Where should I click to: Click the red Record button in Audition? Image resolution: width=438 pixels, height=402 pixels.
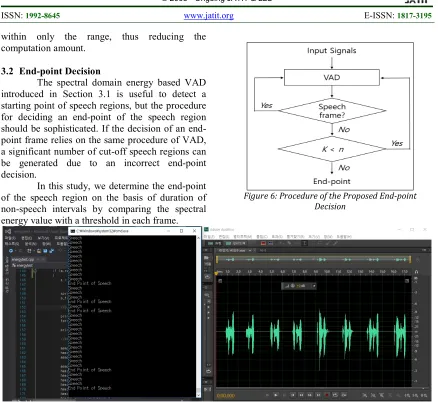click(x=327, y=395)
